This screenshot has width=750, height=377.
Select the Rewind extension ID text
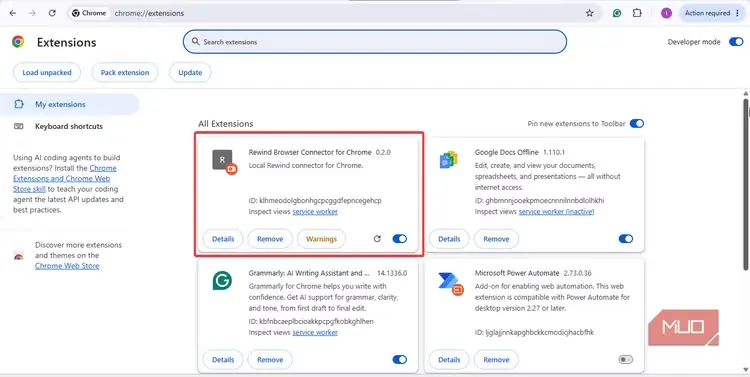(315, 200)
